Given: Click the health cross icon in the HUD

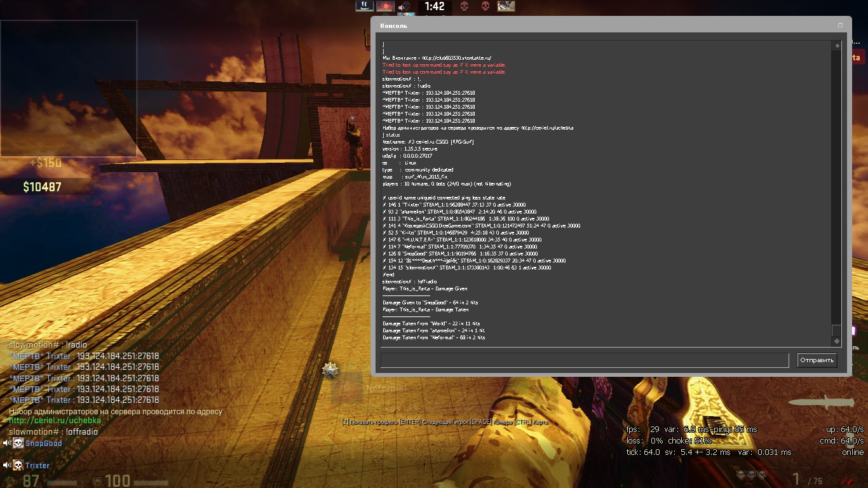Looking at the screenshot, I should point(11,482).
